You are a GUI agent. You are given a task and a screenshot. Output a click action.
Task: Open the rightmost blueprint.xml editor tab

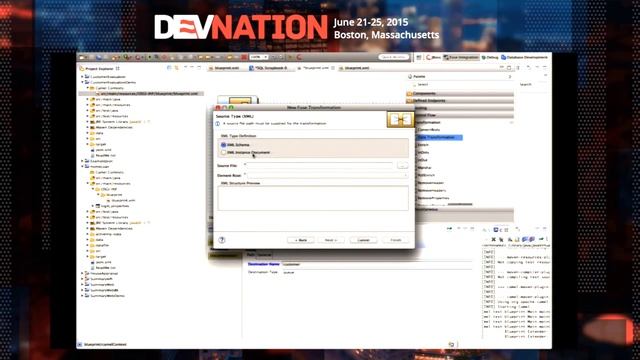354,68
